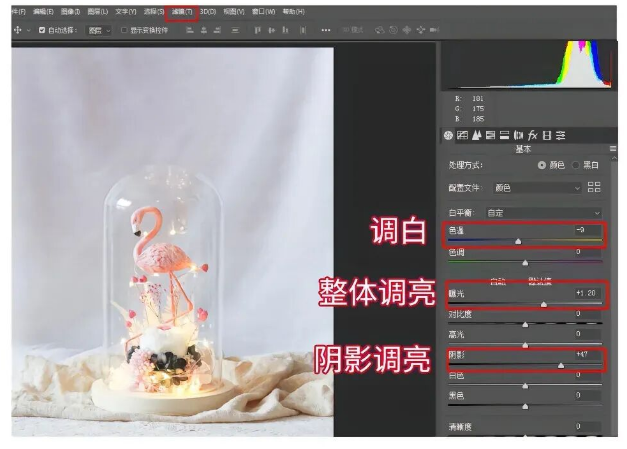Click the 色温 value field
Screen dimensions: 627x449
(x=587, y=230)
